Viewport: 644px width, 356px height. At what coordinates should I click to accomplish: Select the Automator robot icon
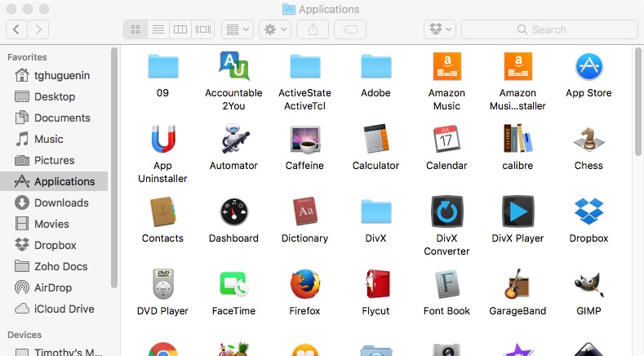tap(234, 139)
